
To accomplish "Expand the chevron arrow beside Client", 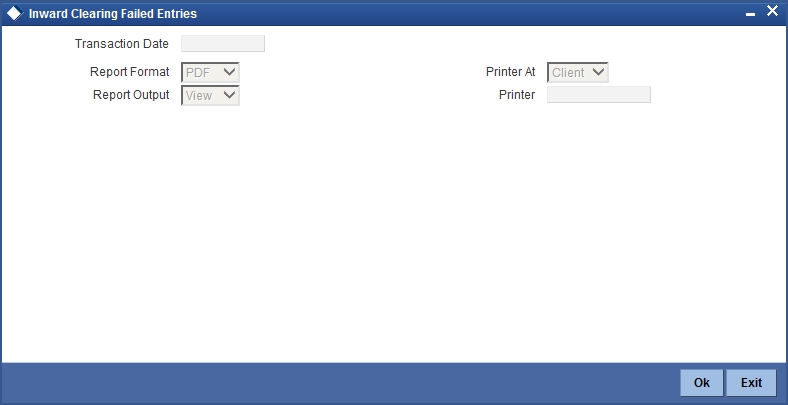I will pyautogui.click(x=598, y=72).
